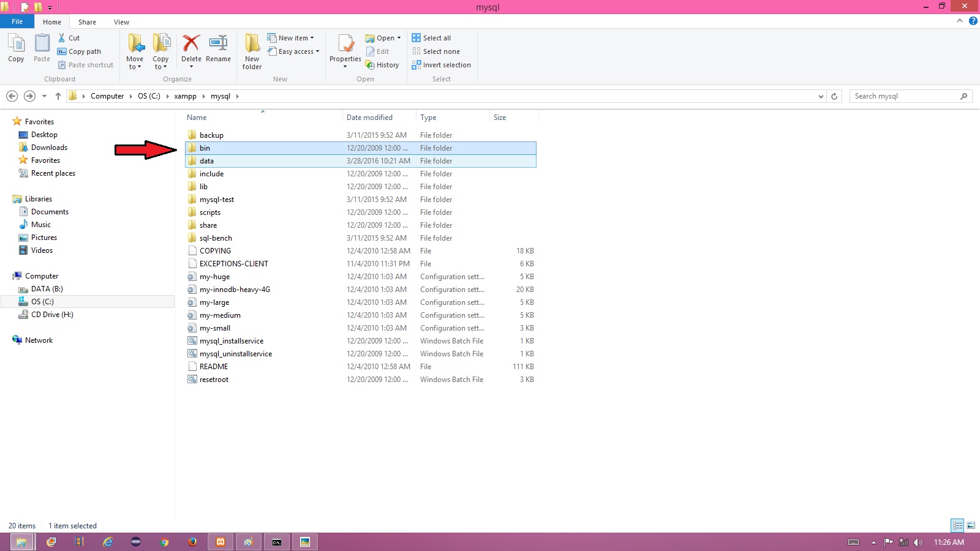The height and width of the screenshot is (551, 980).
Task: Select the my-innodb-heavy-4G config file
Action: [361, 290]
